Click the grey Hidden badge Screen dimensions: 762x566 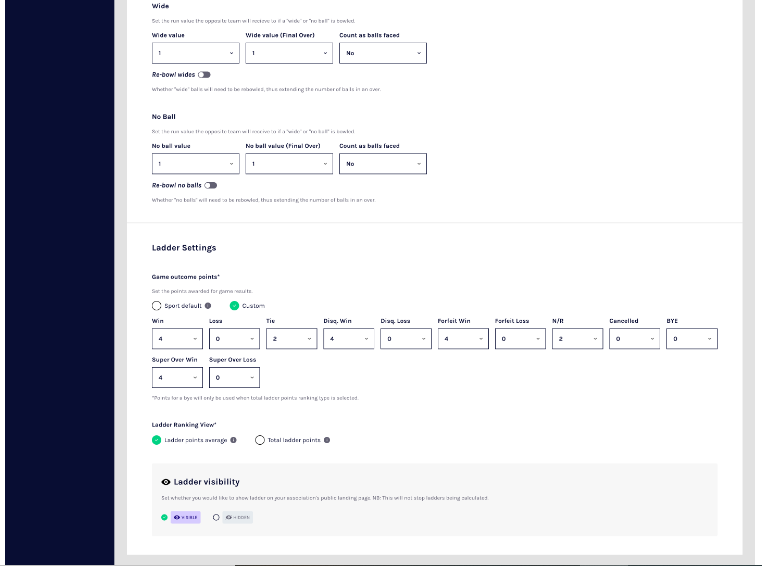point(238,517)
